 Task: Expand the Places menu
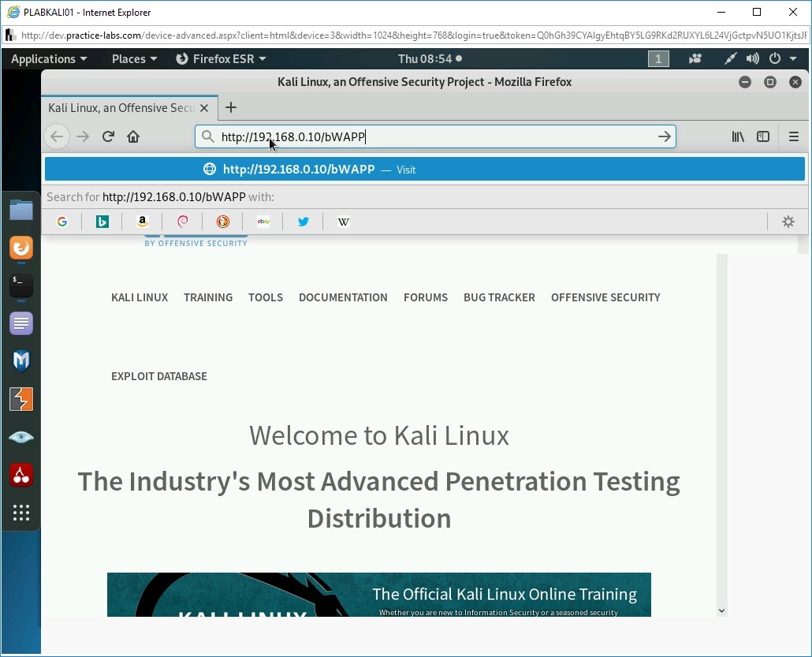coord(134,59)
